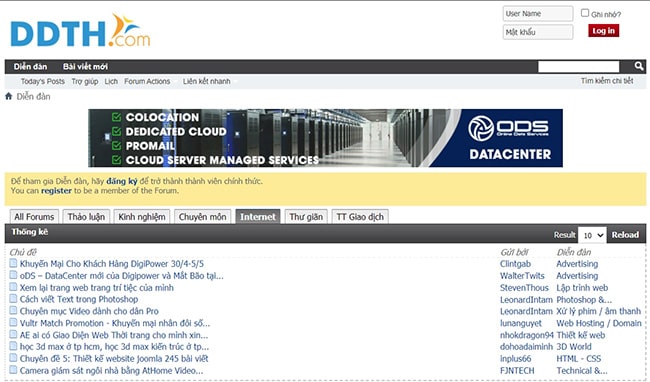Open user profile dohoadaiminh
Screen dimensions: 650x382
pyautogui.click(x=526, y=347)
